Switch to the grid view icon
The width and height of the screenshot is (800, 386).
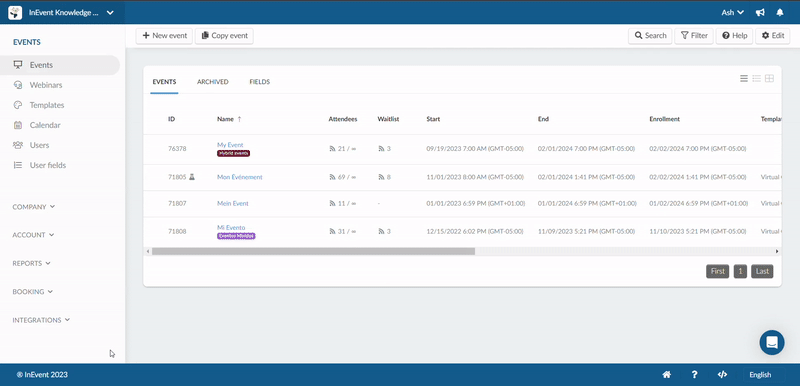(x=769, y=79)
